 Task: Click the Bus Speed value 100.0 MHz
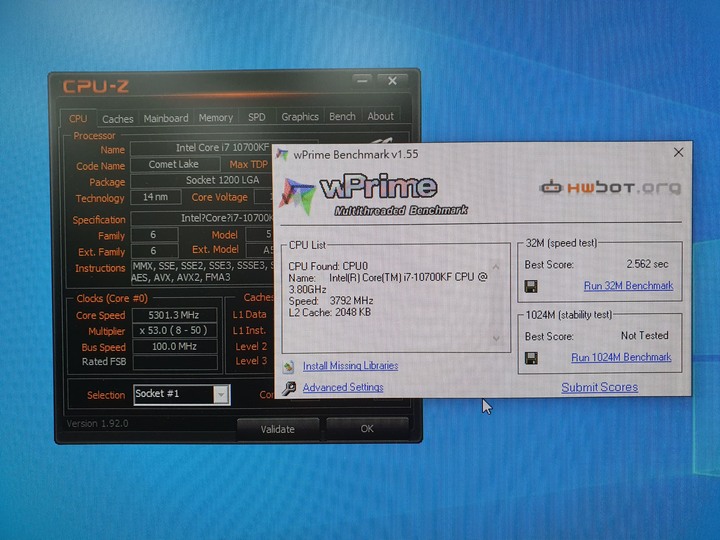pos(174,346)
